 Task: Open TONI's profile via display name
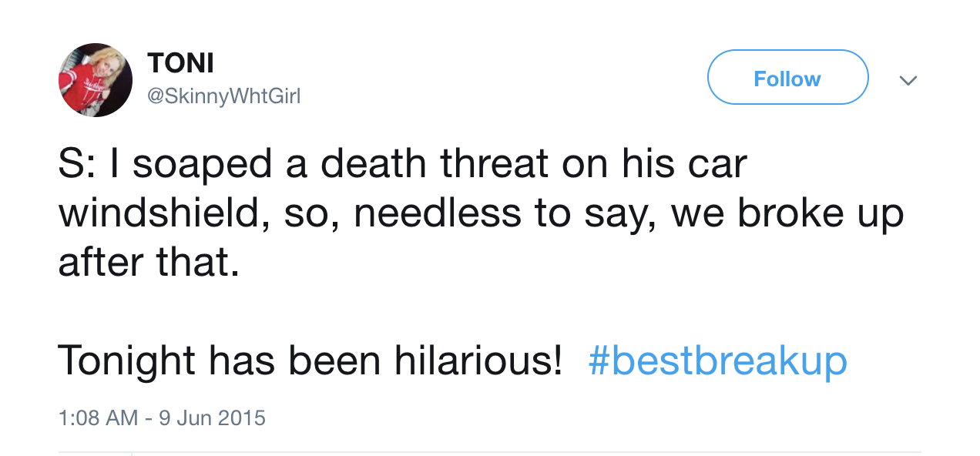(x=180, y=62)
